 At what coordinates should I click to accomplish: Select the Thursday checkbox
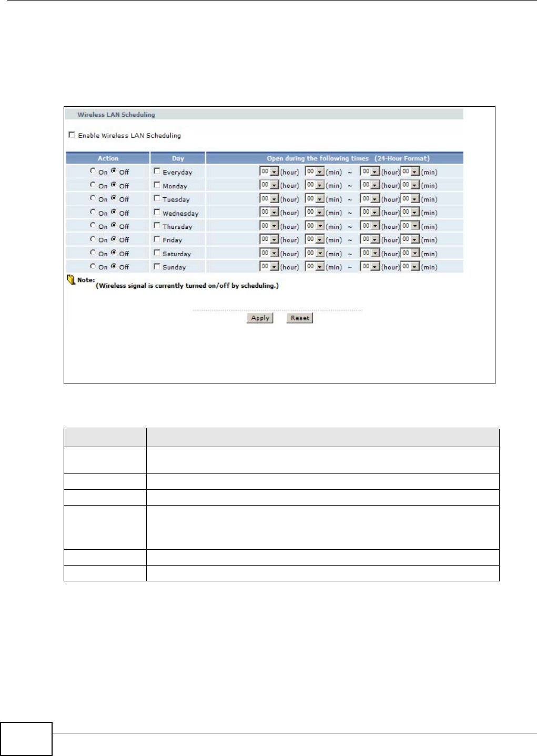(x=157, y=226)
